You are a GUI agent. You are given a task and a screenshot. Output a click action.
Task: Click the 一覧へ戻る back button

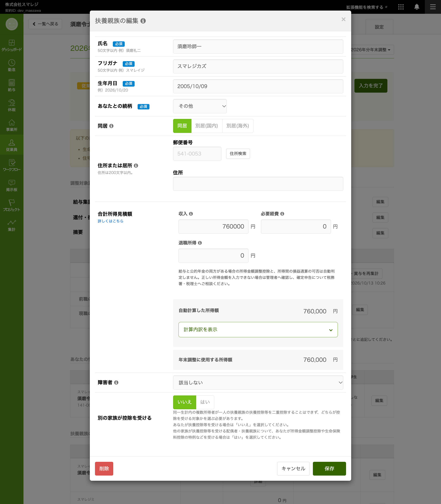tap(45, 24)
